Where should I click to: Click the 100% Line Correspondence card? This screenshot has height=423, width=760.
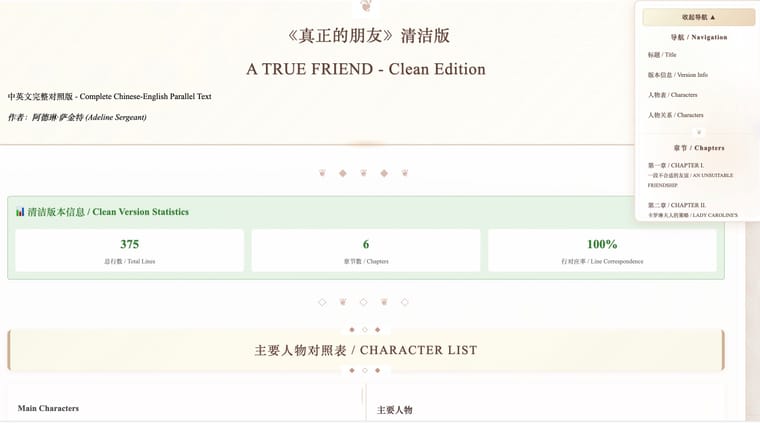[x=602, y=251]
